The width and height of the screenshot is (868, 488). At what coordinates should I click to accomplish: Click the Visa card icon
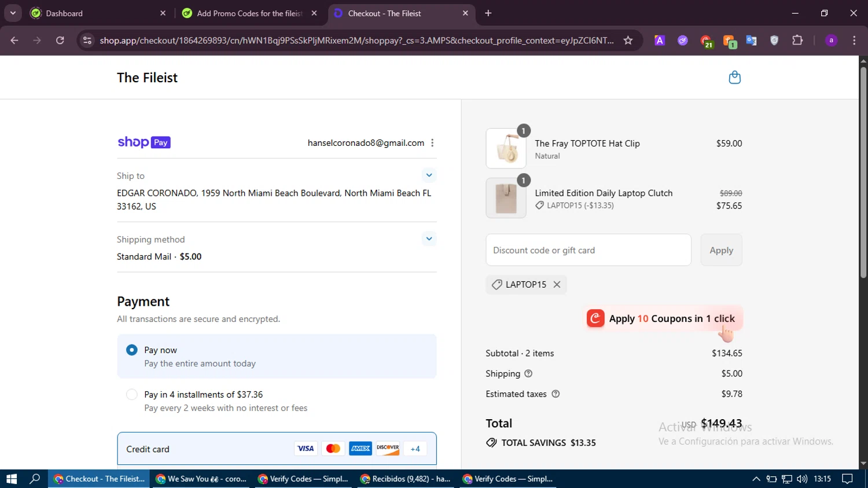tap(306, 449)
